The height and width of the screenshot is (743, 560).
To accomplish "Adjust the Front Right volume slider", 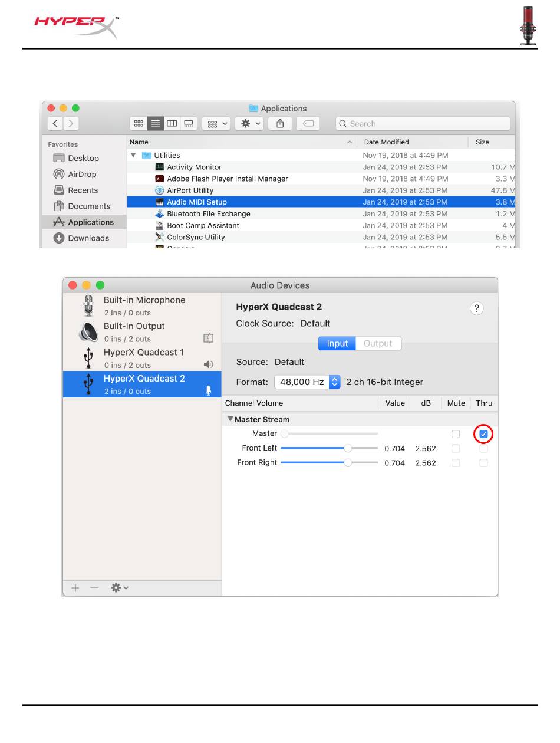I will coord(330,463).
